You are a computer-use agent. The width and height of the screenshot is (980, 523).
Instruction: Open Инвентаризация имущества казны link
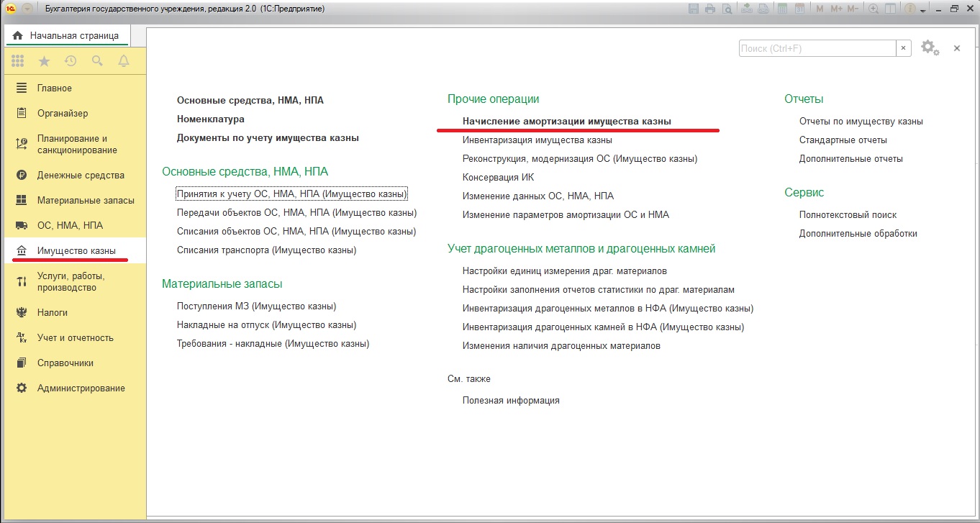[537, 140]
